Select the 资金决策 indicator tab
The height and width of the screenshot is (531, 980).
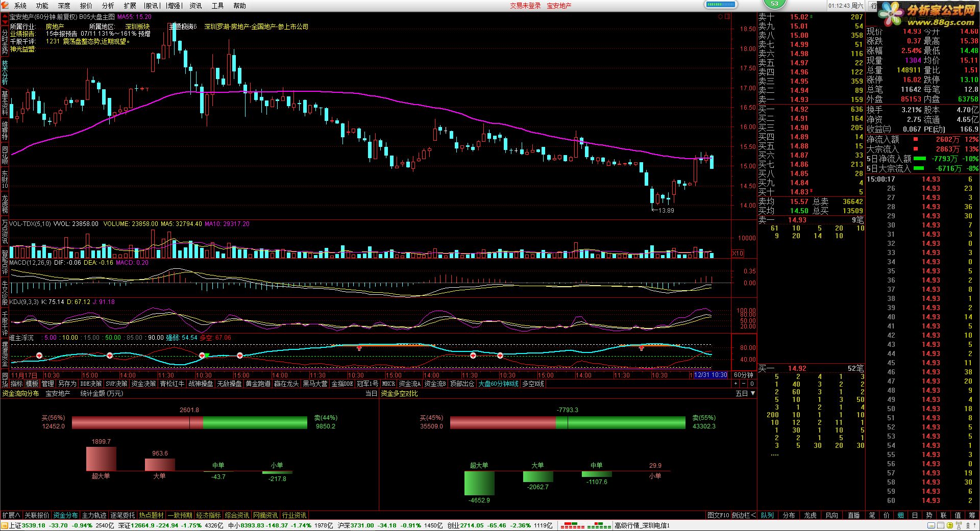coord(144,384)
